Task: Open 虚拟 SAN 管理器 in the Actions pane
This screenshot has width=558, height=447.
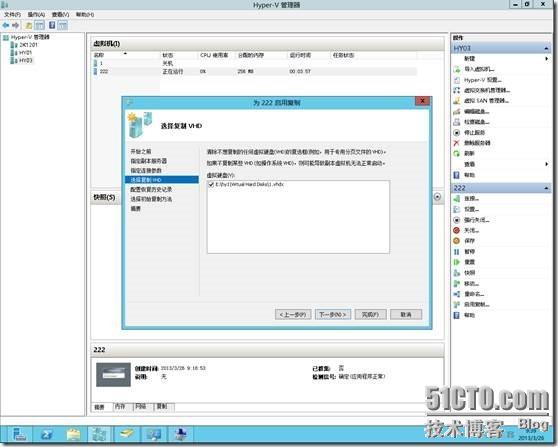Action: (x=486, y=101)
